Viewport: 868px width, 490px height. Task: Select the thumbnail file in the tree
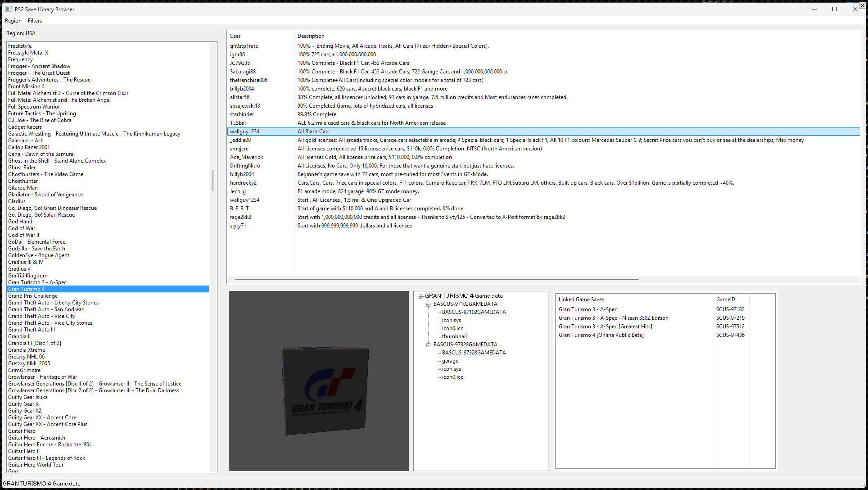point(454,336)
